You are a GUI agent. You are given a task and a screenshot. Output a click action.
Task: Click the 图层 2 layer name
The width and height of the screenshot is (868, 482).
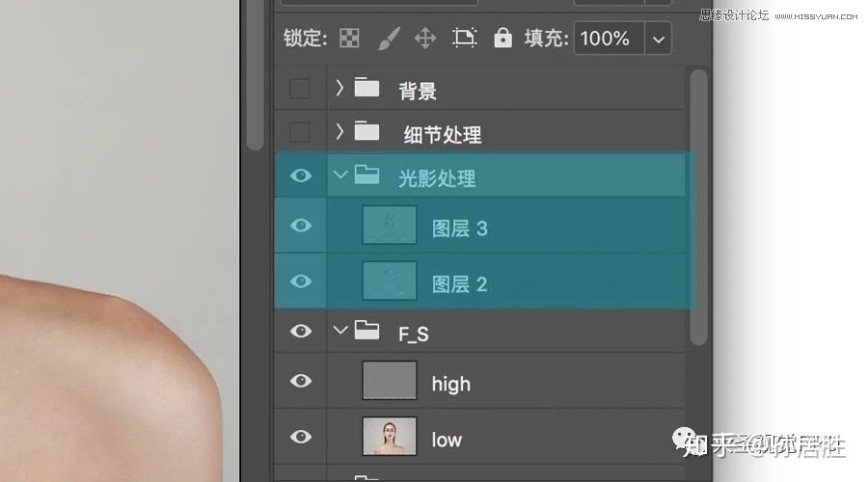pyautogui.click(x=459, y=283)
